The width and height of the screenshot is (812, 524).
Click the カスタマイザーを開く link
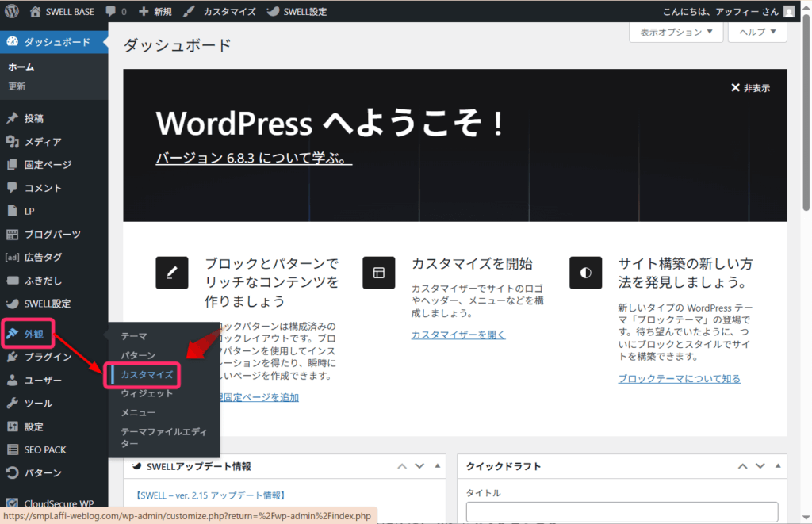(x=458, y=335)
